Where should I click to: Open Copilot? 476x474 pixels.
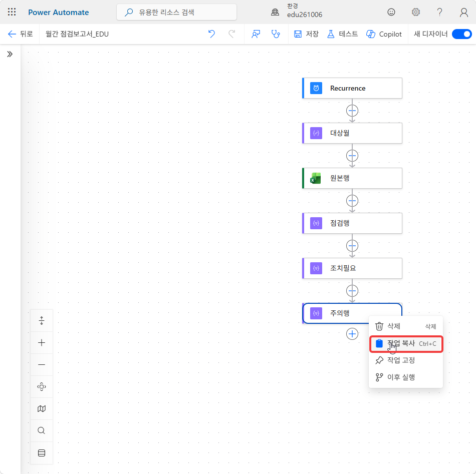point(384,34)
